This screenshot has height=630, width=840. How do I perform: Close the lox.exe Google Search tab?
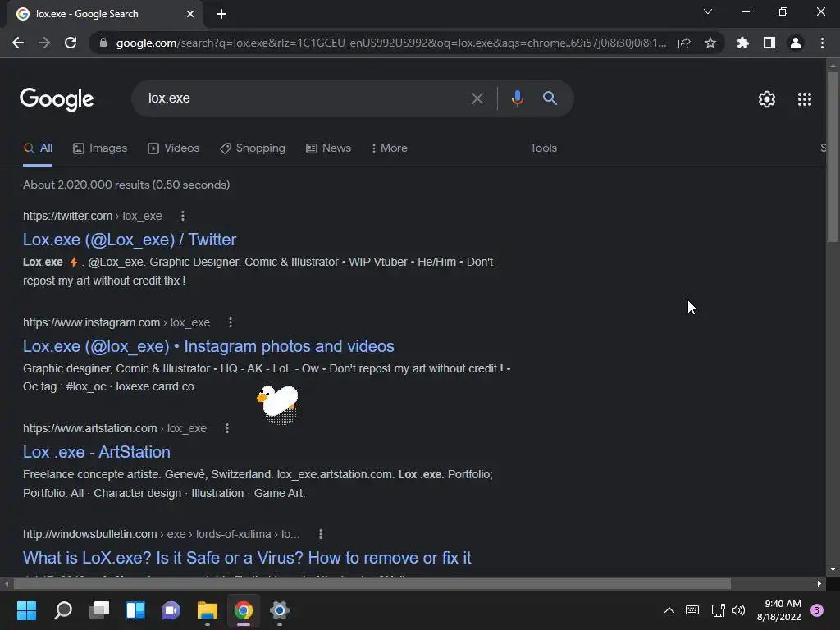(x=190, y=14)
